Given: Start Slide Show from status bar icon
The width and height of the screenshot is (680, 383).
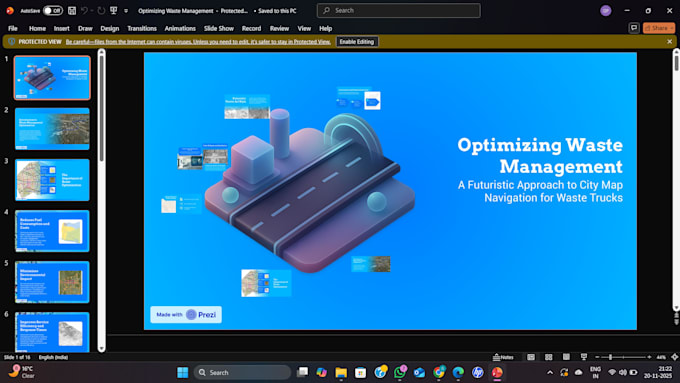Looking at the screenshot, I should tap(584, 357).
